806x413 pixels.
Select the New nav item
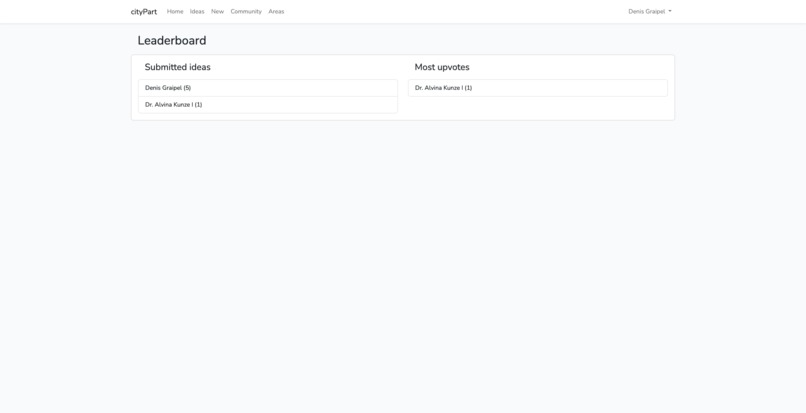click(x=217, y=11)
